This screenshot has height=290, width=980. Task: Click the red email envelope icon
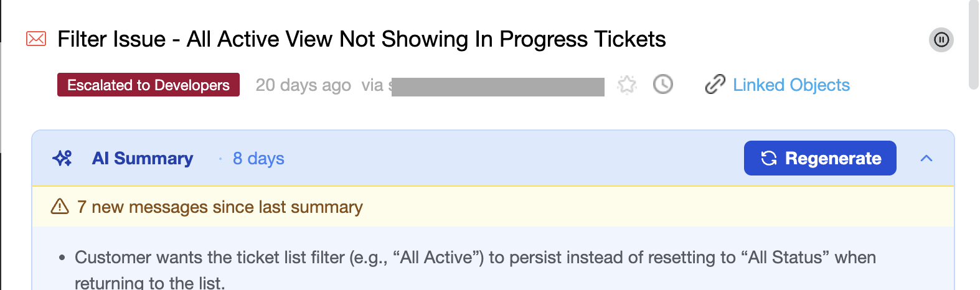coord(36,39)
